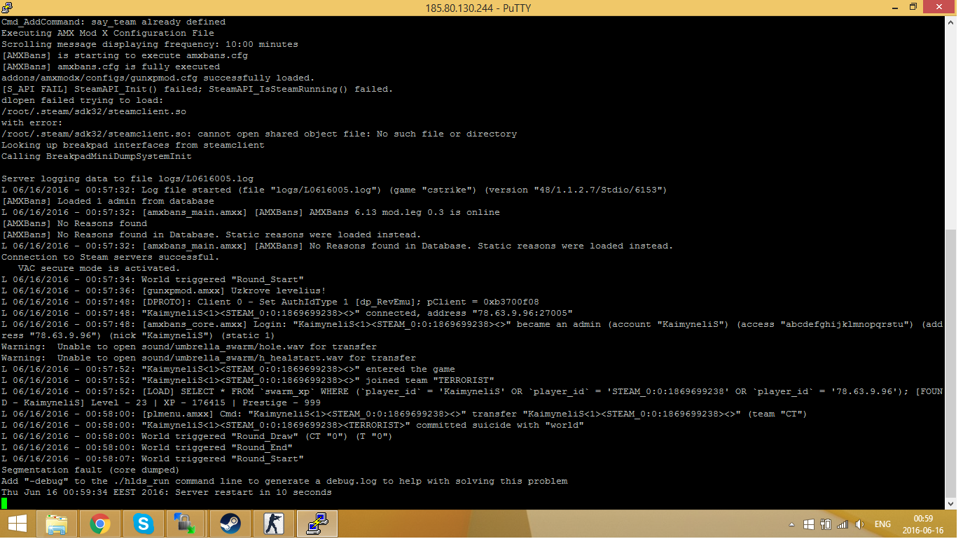Click the Get Windows 10 flag tray icon

coord(808,524)
